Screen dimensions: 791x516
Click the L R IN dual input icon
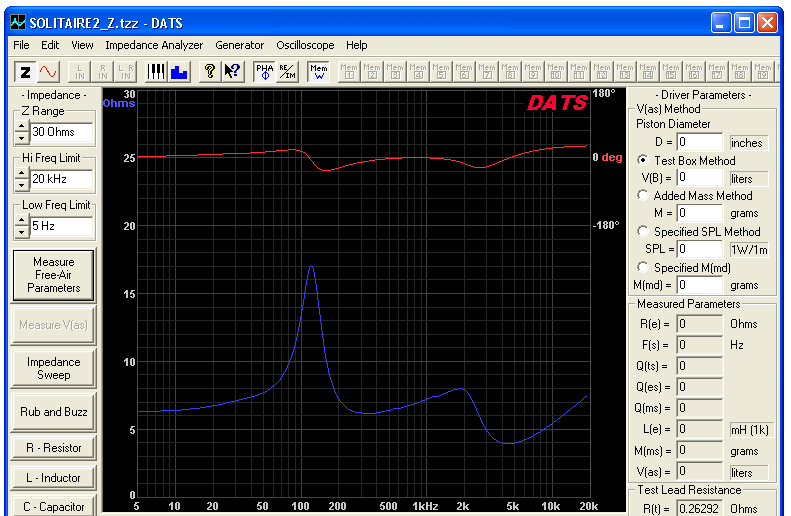[x=126, y=72]
